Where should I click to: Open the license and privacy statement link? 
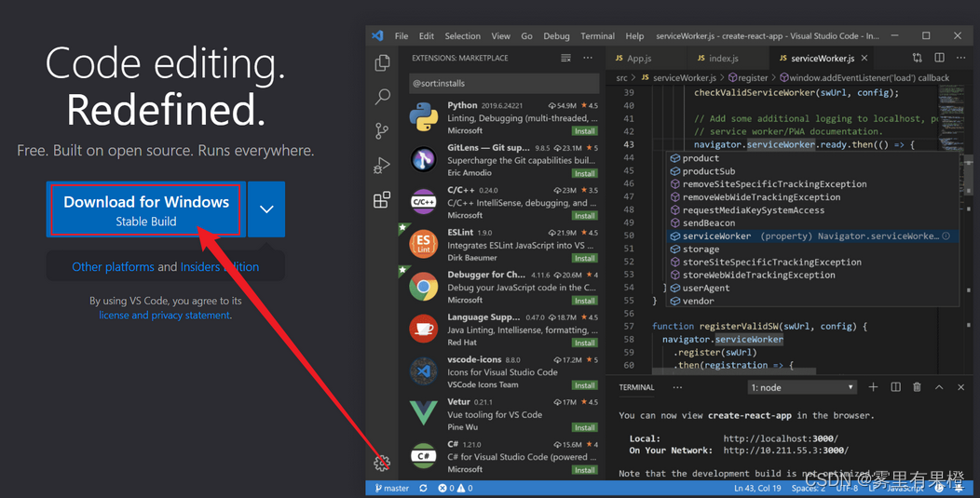coord(164,315)
